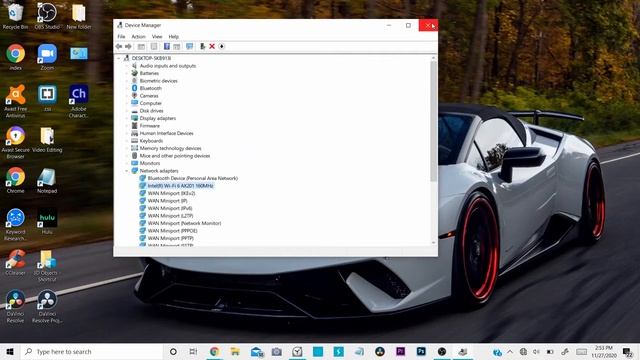The image size is (640, 360).
Task: Select the Zoom desktop icon
Action: pos(47,57)
